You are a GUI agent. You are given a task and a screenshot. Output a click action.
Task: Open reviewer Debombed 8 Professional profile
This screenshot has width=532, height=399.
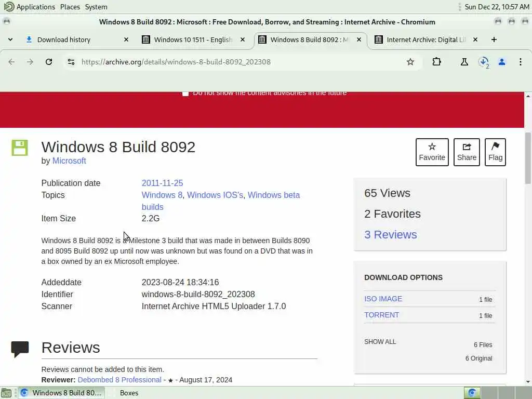(x=119, y=380)
